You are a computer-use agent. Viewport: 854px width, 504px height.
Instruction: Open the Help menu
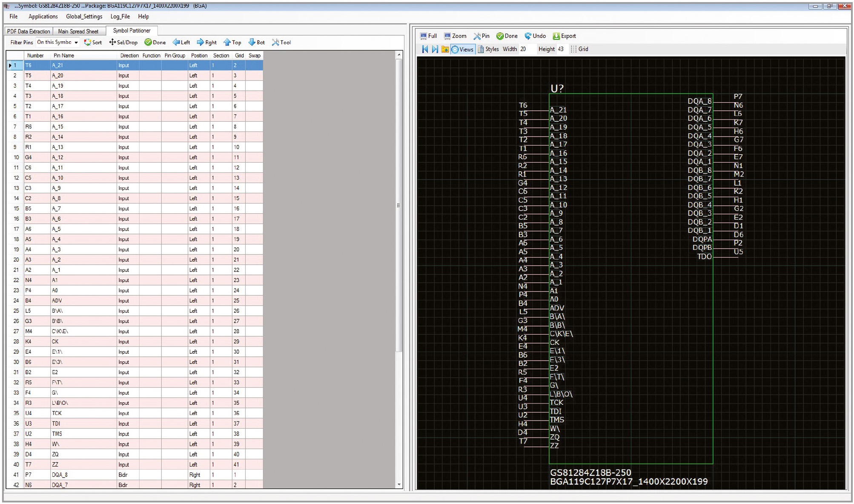coord(143,16)
